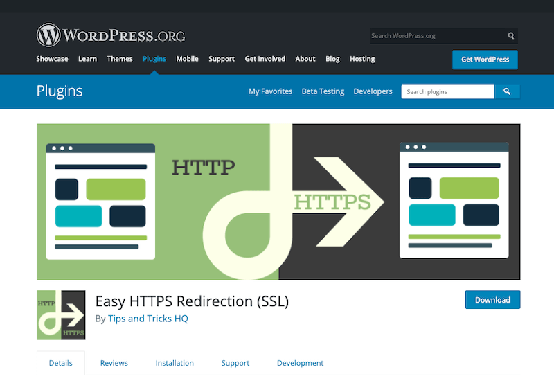This screenshot has height=392, width=554.
Task: Open the Get Involved menu item
Action: 265,59
